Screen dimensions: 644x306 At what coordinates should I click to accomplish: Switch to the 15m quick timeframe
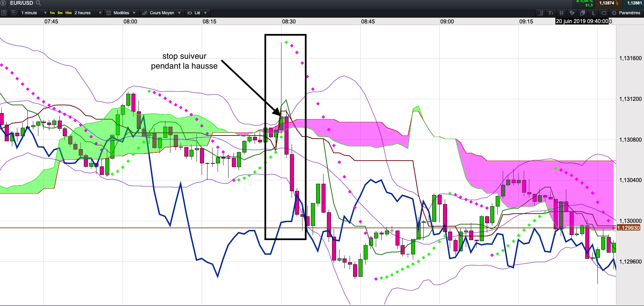pos(69,13)
